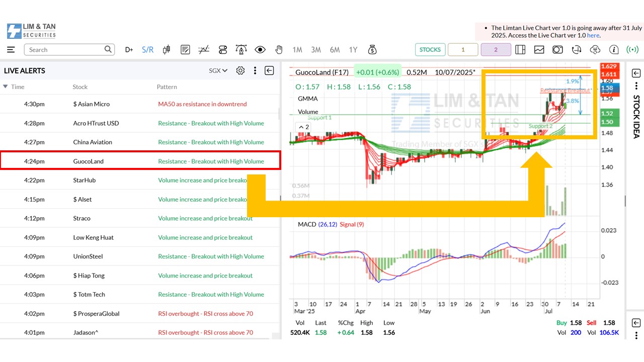Open the cloud save icon
644x362 pixels.
click(595, 50)
